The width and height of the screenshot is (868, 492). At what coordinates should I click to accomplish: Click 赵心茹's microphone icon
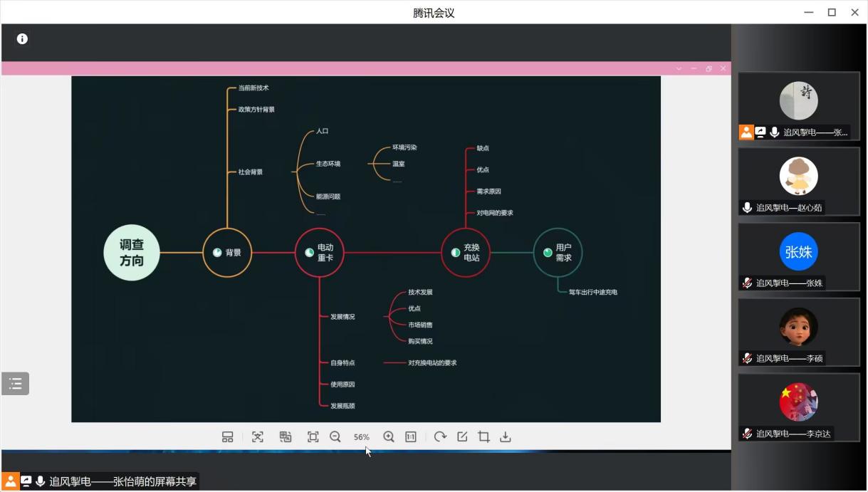(x=747, y=208)
